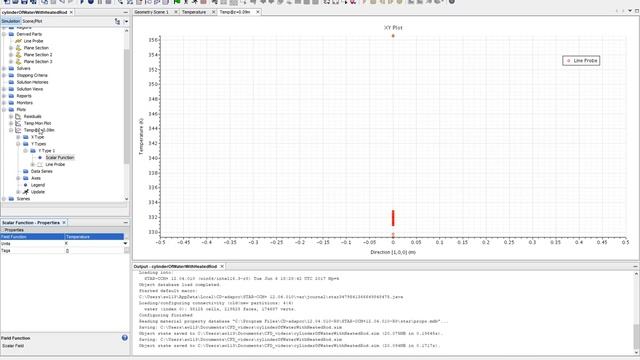Click the XY Plot title text
The width and height of the screenshot is (640, 360).
[x=393, y=28]
